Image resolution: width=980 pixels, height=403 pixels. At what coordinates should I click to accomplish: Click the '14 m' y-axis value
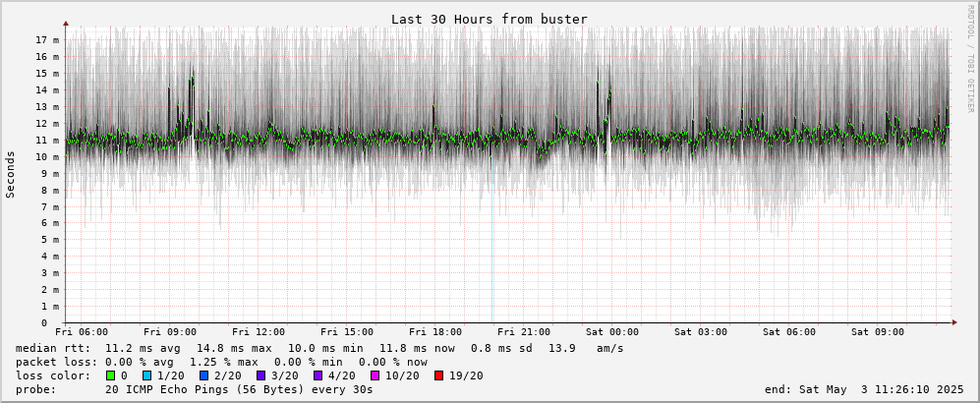(x=47, y=90)
